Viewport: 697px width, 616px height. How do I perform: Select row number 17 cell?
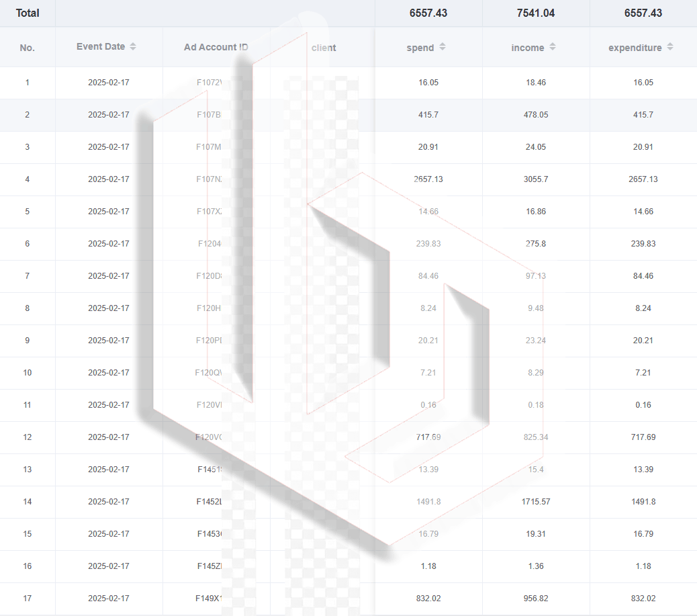[x=27, y=599]
